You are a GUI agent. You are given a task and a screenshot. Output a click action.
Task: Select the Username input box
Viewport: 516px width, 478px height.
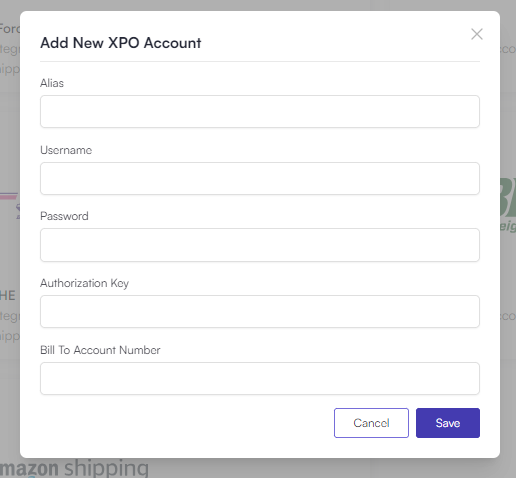[x=260, y=178]
